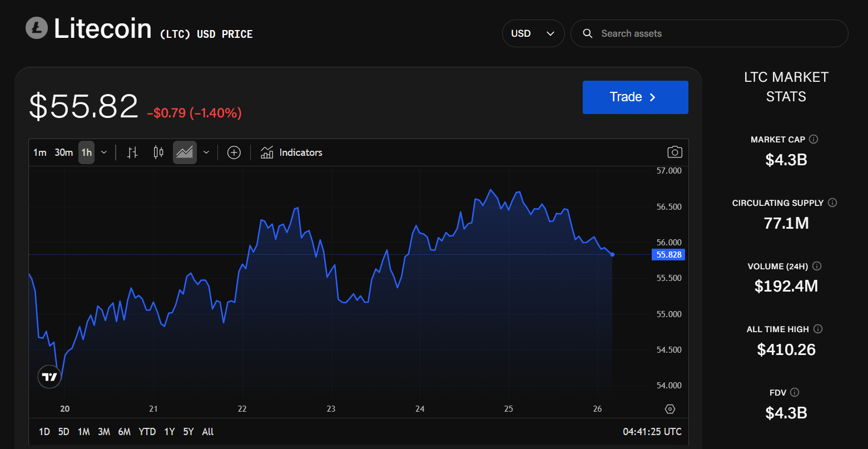The width and height of the screenshot is (868, 449).
Task: Click the date label 23 on time axis
Action: (x=331, y=409)
